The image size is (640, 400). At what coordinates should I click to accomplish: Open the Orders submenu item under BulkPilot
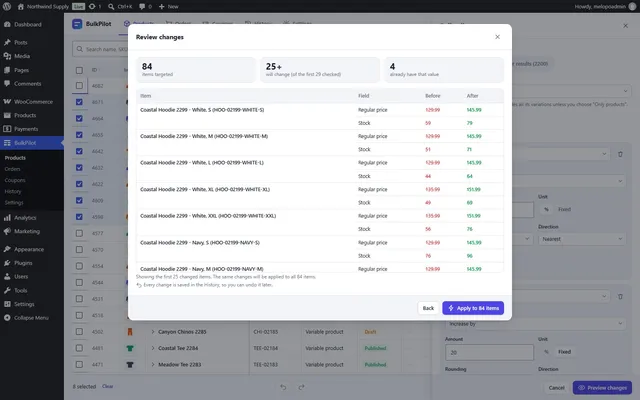point(12,169)
